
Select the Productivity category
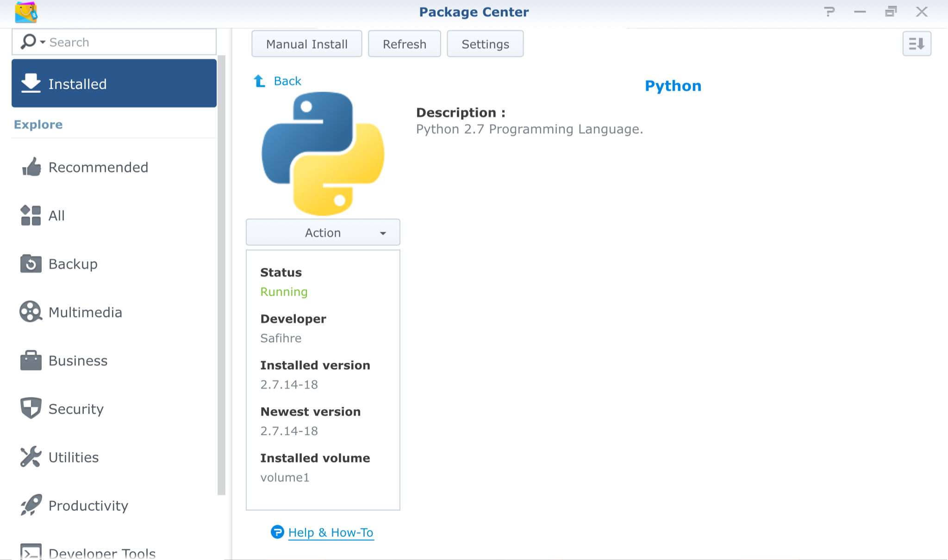114,505
